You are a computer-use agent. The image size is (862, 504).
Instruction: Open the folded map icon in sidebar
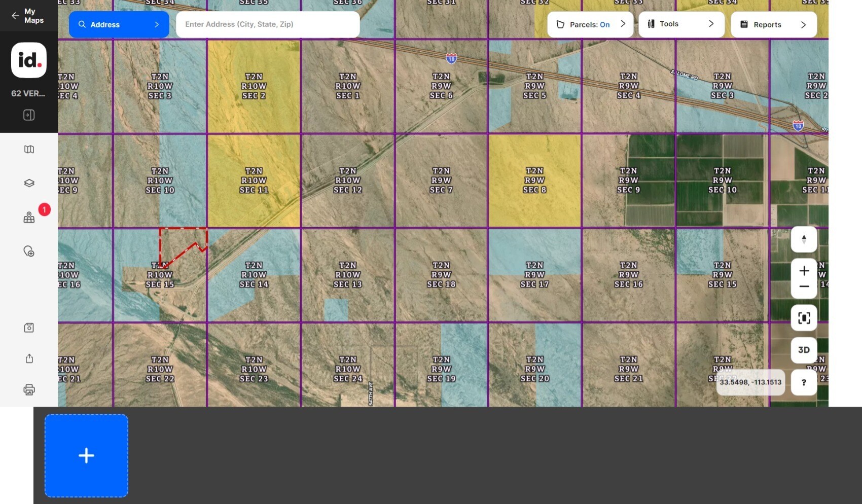[x=29, y=149]
